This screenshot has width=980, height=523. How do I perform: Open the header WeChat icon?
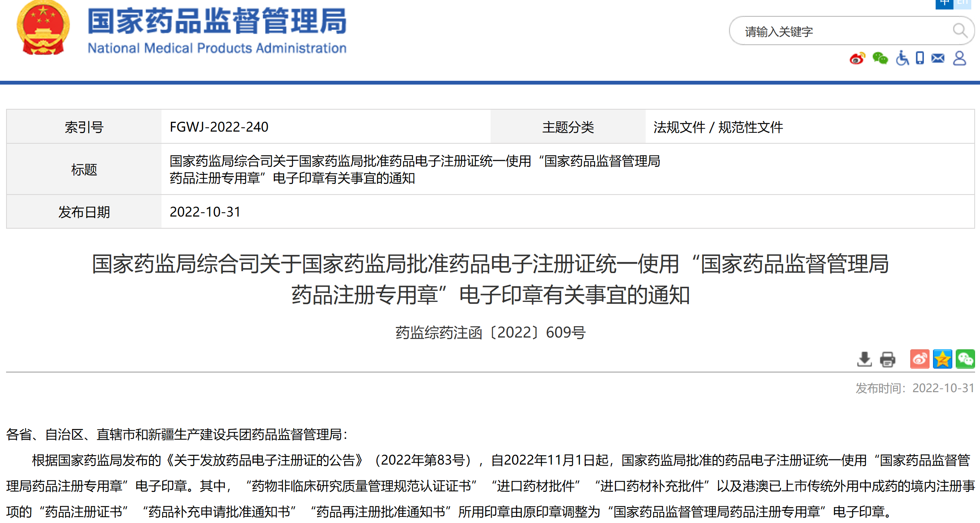(880, 59)
